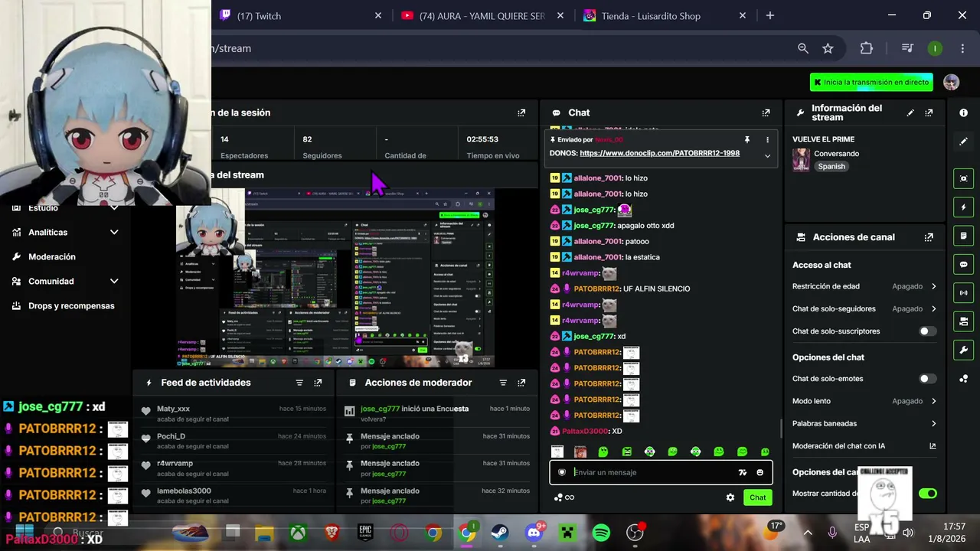Toggle the moderator actions document icon in right rail
Image resolution: width=980 pixels, height=551 pixels.
(963, 236)
